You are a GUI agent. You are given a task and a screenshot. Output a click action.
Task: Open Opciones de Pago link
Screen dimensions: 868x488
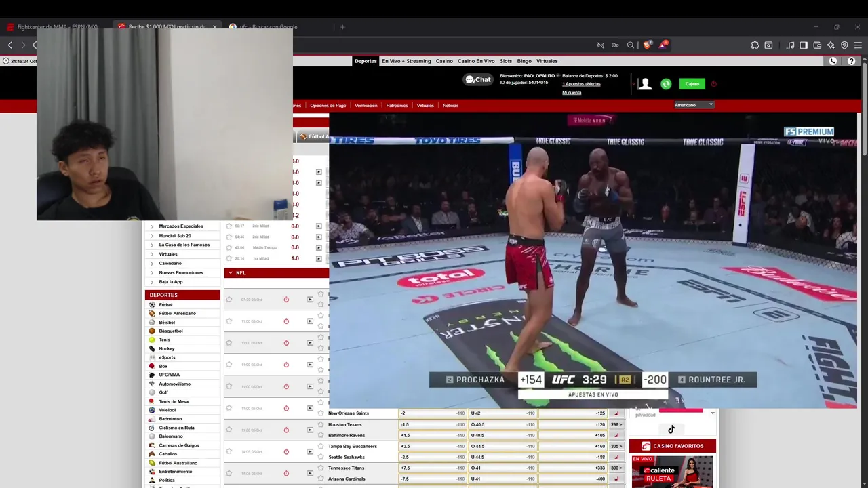pos(328,106)
